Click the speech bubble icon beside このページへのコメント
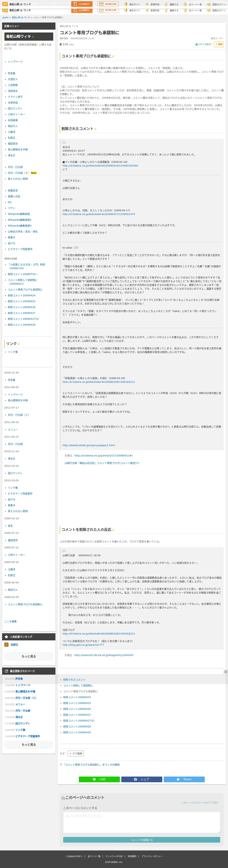The image size is (228, 868). tap(63, 798)
